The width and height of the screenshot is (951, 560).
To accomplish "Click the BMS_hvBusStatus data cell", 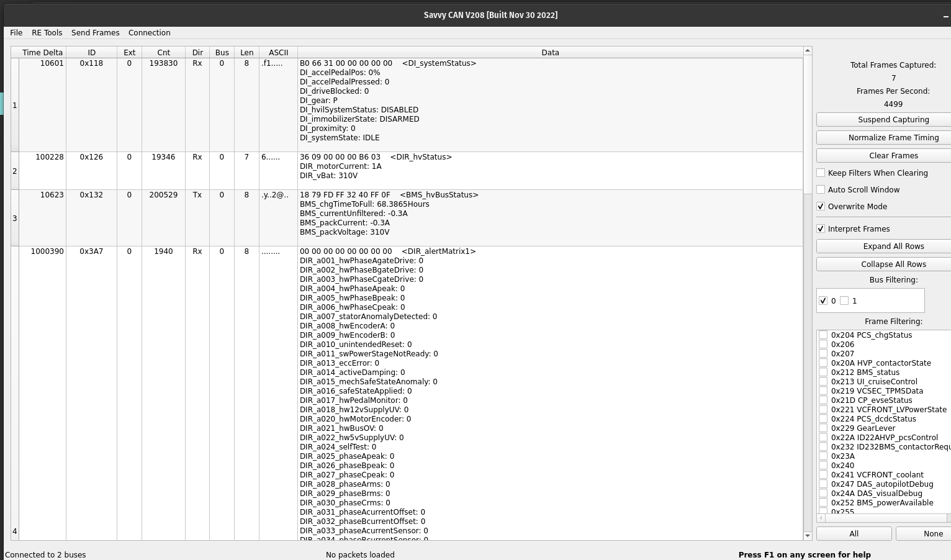I will pyautogui.click(x=550, y=218).
